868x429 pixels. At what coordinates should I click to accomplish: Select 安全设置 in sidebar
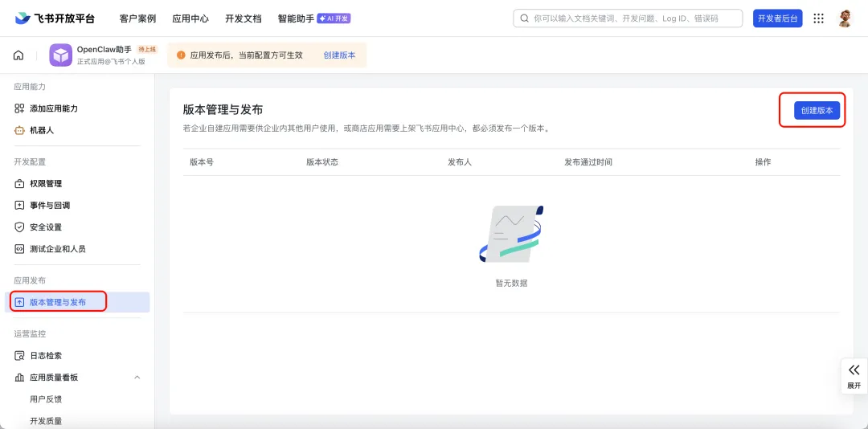(x=46, y=227)
